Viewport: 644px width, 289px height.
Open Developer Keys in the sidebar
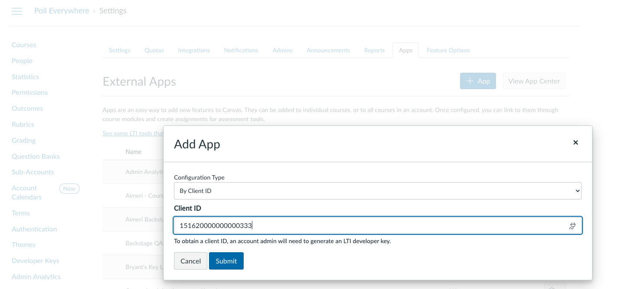[35, 261]
